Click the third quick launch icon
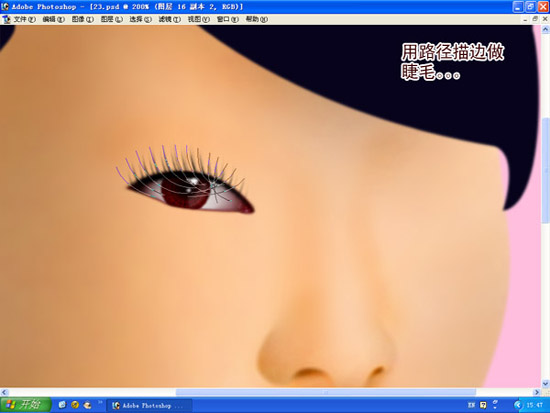The image size is (550, 413). [x=87, y=405]
